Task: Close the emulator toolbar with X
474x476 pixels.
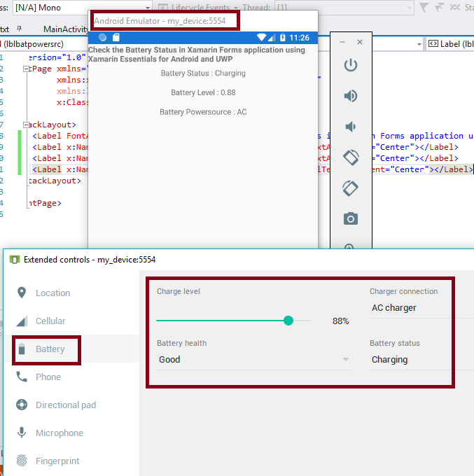Action: point(360,42)
